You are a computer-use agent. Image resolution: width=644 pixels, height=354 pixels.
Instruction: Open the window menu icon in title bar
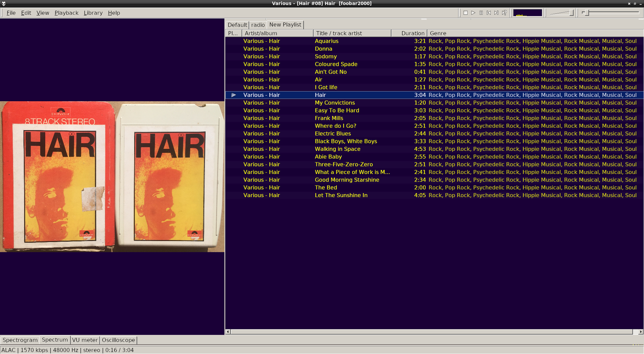[4, 4]
